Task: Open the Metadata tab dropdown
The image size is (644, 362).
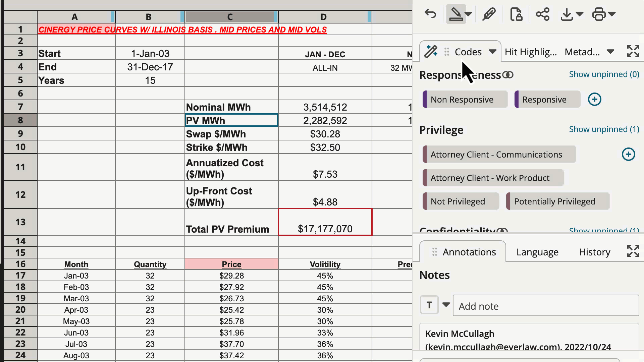Action: pos(610,52)
